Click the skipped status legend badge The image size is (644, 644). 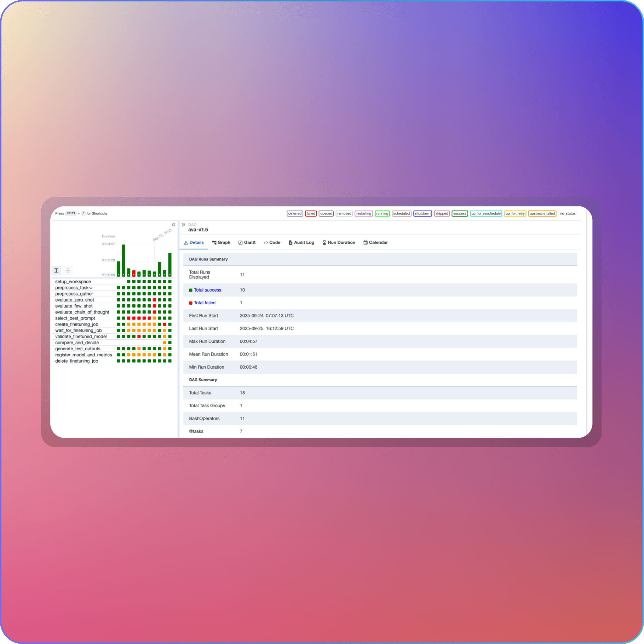[442, 213]
